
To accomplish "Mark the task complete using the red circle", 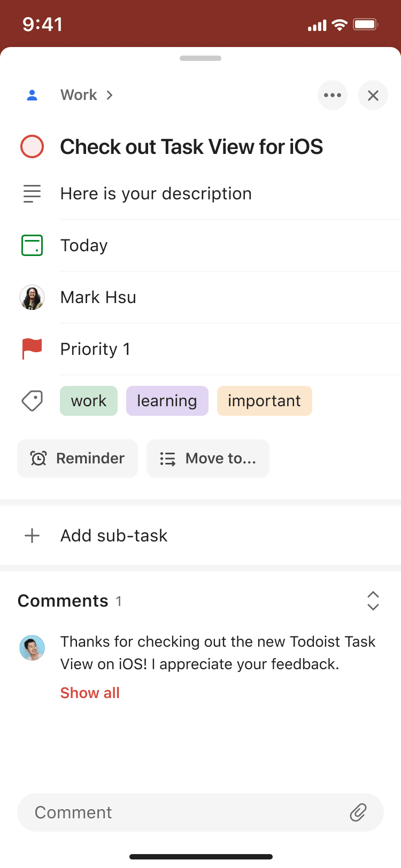I will (32, 146).
